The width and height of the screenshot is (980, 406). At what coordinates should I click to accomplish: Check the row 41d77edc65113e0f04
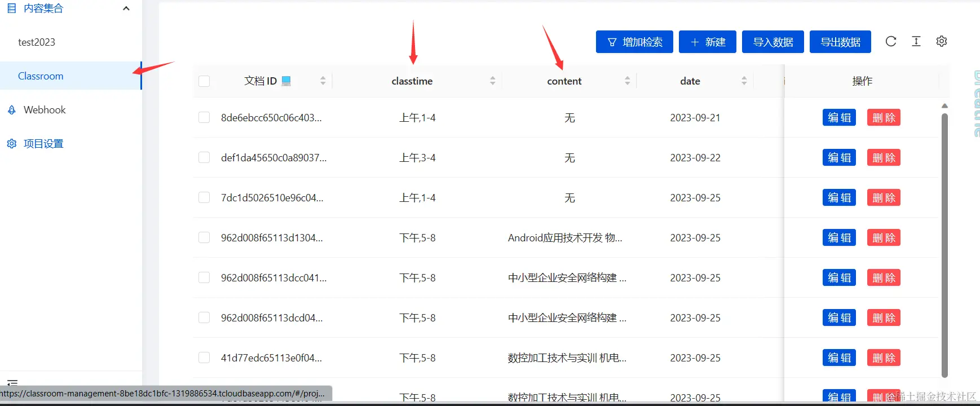click(x=204, y=358)
